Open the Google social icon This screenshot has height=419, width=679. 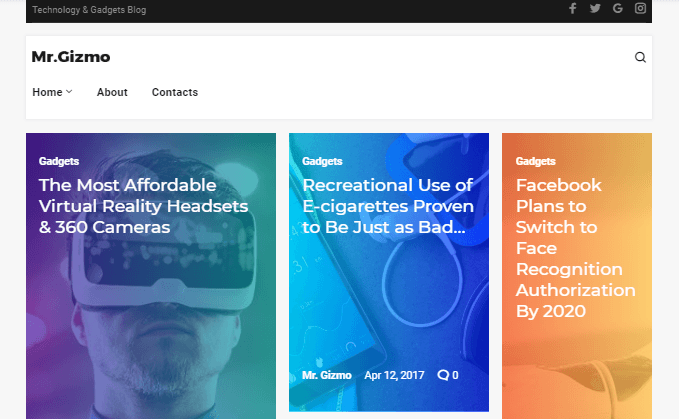[618, 9]
